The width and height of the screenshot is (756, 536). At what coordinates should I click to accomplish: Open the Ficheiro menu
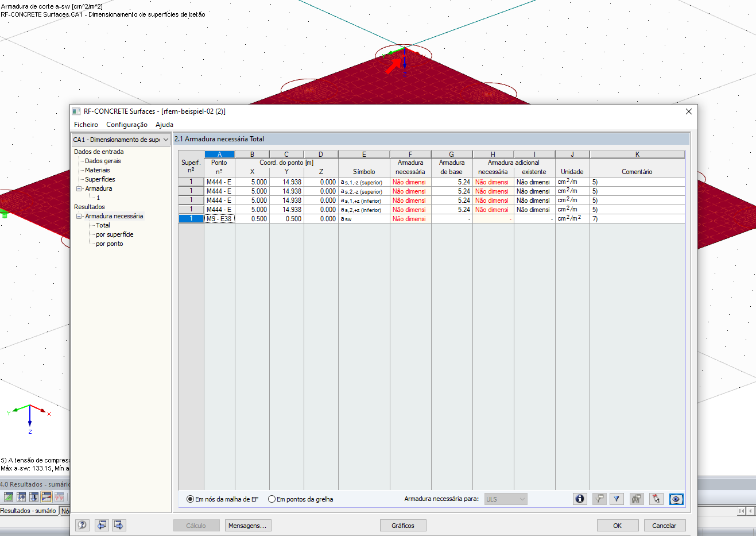pos(86,125)
